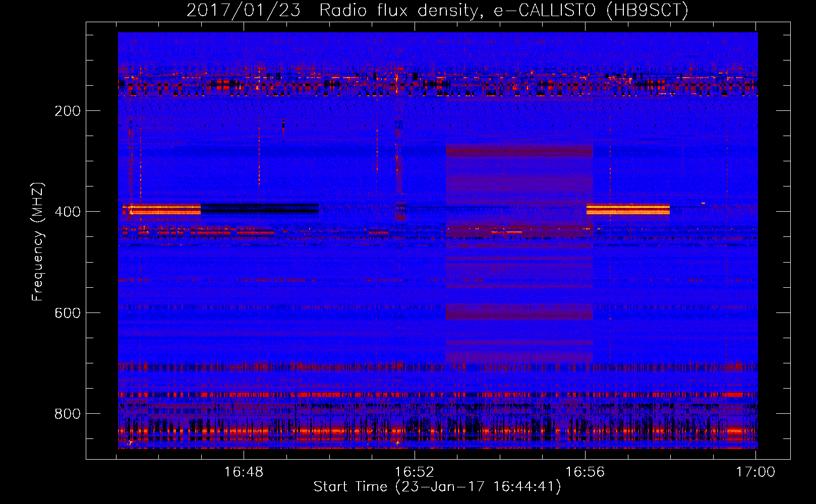This screenshot has height=504, width=816.
Task: Click the 'Frequency (MHZ)' axis label
Action: [38, 241]
